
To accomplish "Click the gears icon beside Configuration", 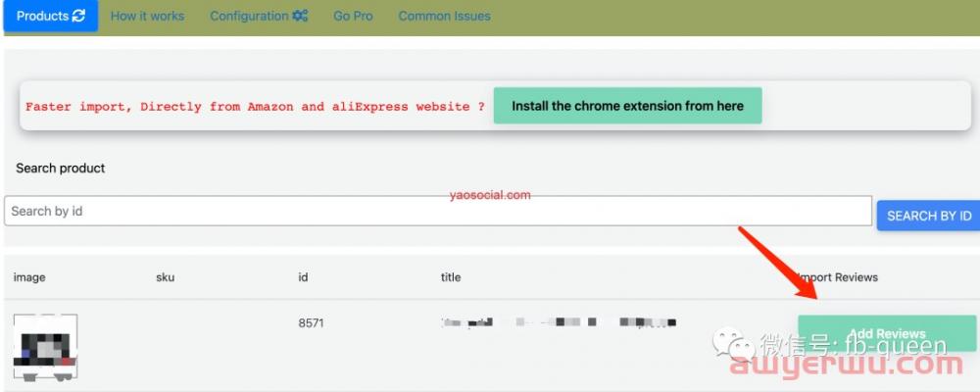I will 300,16.
